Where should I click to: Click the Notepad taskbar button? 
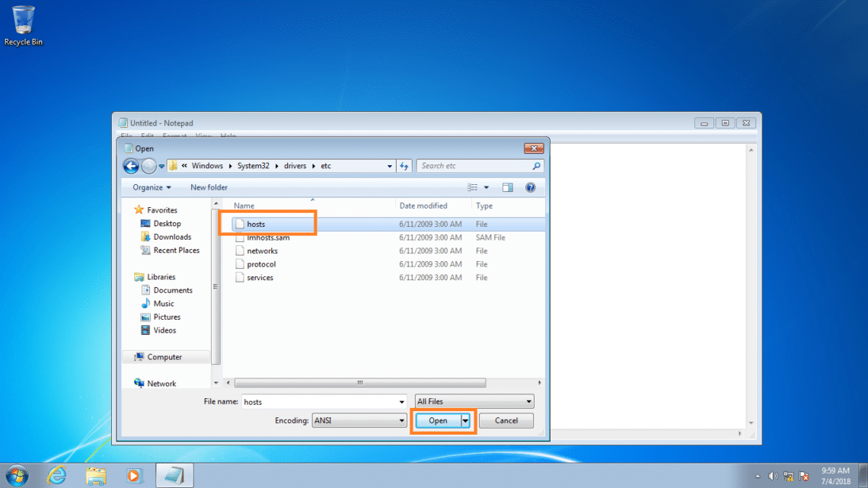pos(174,476)
